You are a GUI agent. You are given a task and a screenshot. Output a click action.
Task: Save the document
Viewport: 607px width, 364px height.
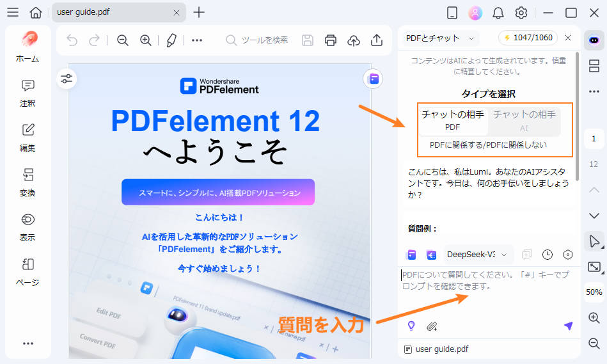point(308,40)
